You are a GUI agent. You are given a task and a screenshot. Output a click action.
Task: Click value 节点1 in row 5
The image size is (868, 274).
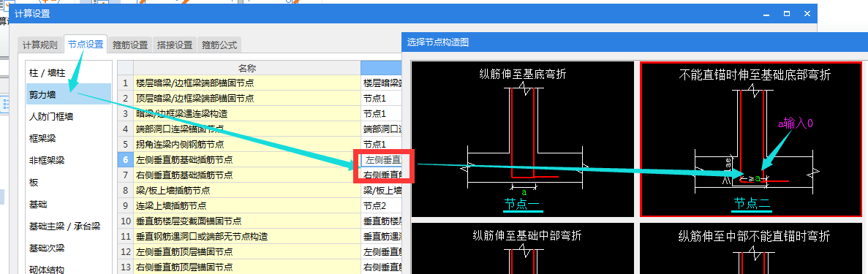pos(382,145)
